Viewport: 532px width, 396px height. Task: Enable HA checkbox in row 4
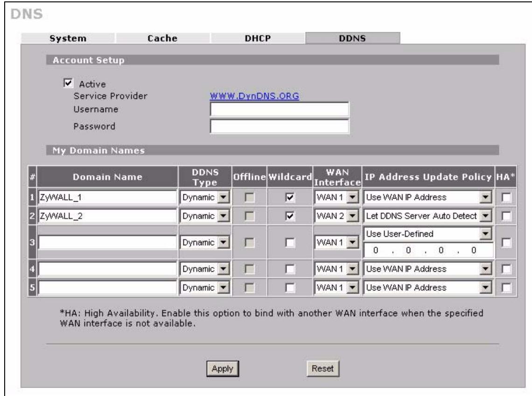click(506, 269)
